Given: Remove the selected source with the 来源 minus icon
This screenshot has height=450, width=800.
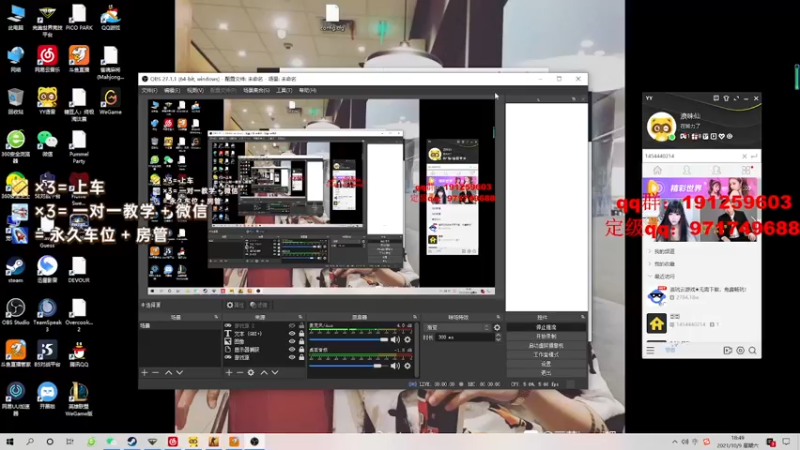Looking at the screenshot, I should (240, 373).
